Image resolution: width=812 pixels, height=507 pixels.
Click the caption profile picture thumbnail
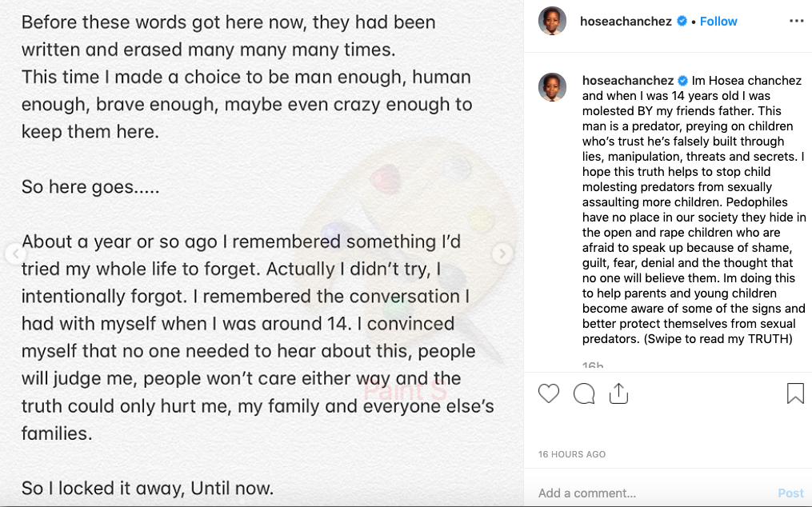tap(552, 87)
